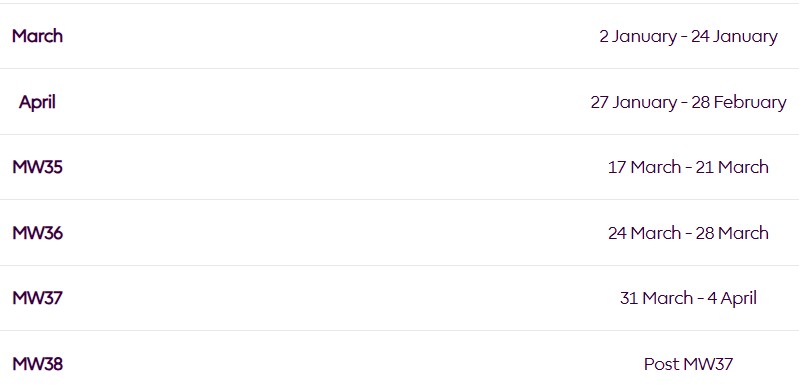
Task: Click 27 January in April row
Action: [x=633, y=102]
